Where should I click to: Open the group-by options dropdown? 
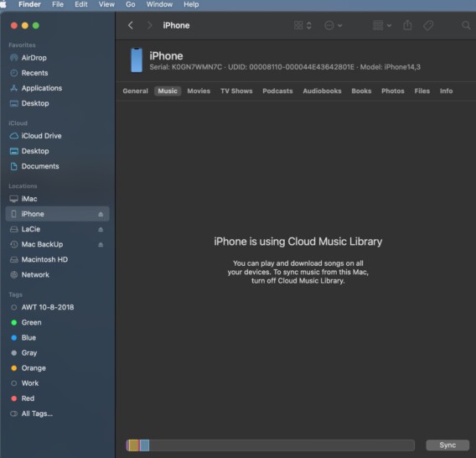coord(382,25)
